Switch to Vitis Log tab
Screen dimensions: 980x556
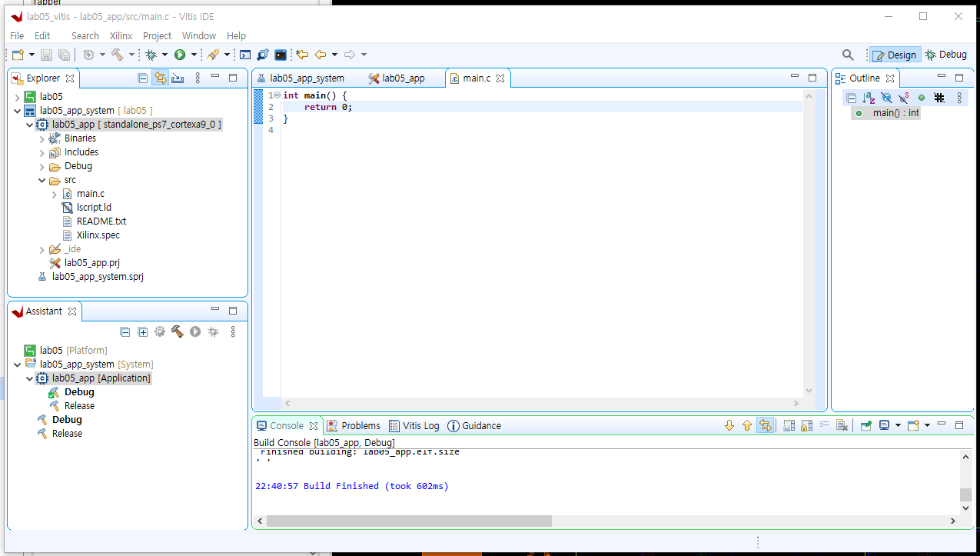[414, 425]
